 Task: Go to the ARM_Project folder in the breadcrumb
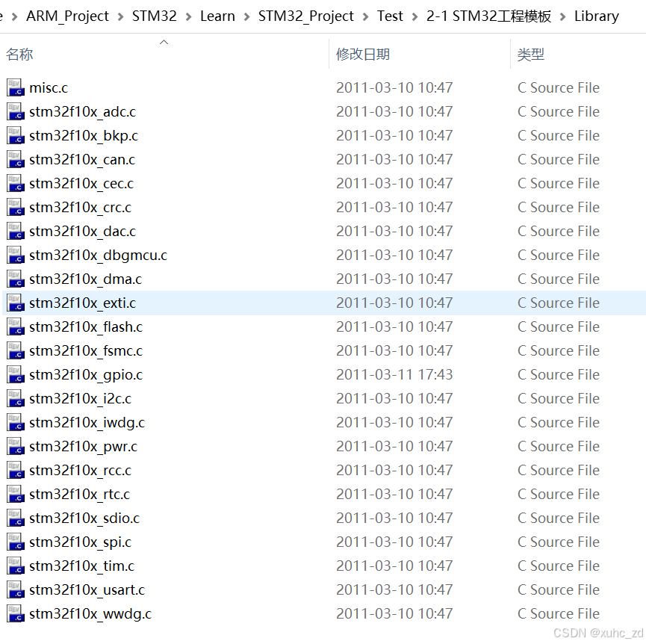(67, 16)
